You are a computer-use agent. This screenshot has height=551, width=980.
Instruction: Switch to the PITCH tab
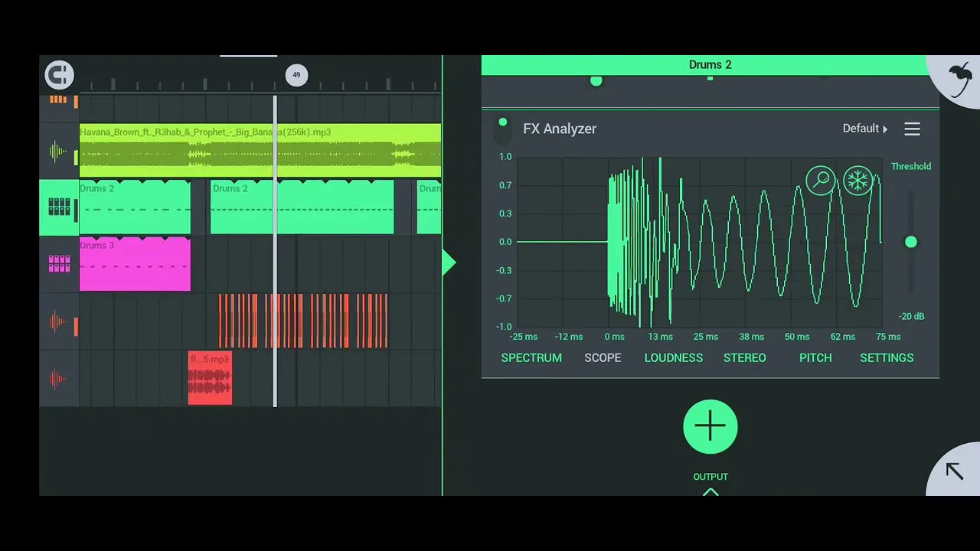click(815, 358)
